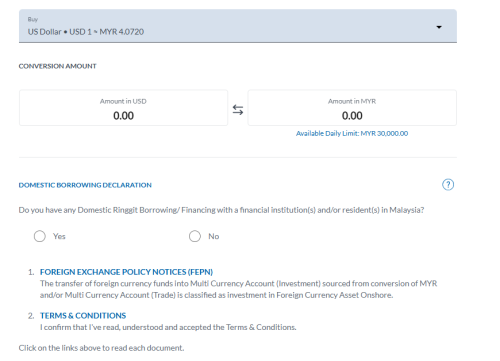Image resolution: width=500 pixels, height=361 pixels.
Task: Click the swap currencies arrows icon
Action: coord(238,110)
